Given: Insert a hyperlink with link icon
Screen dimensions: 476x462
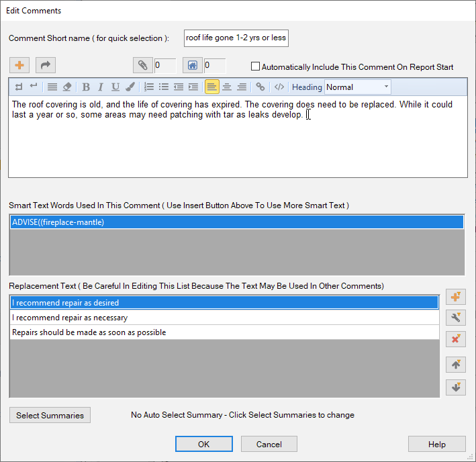Looking at the screenshot, I should (260, 87).
